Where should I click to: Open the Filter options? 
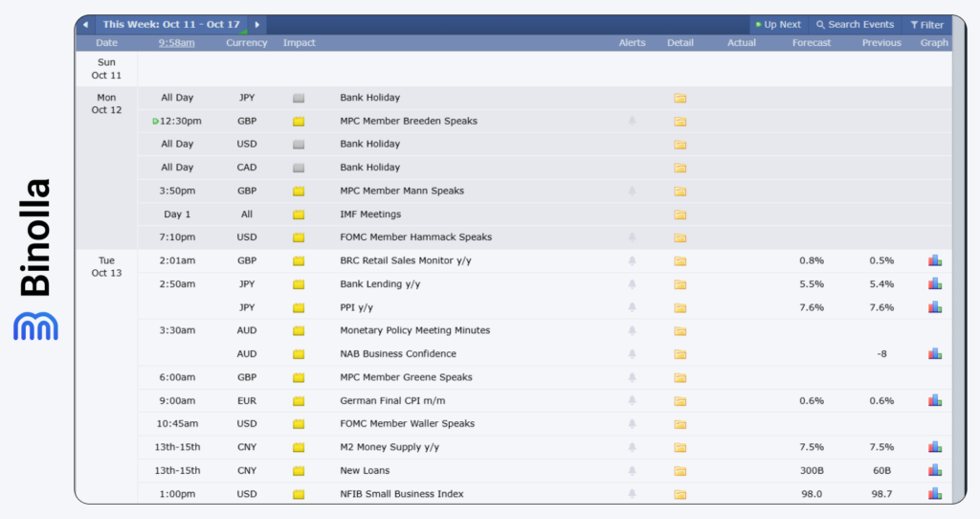click(926, 24)
